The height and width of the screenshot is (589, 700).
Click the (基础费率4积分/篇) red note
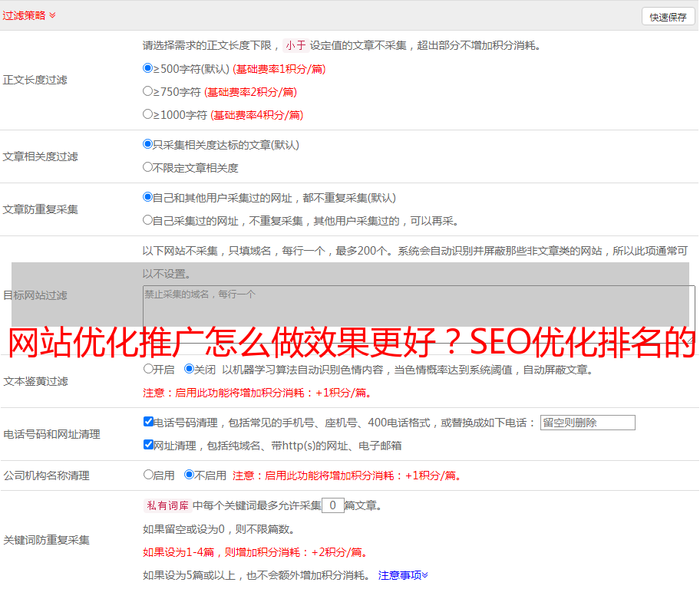256,115
